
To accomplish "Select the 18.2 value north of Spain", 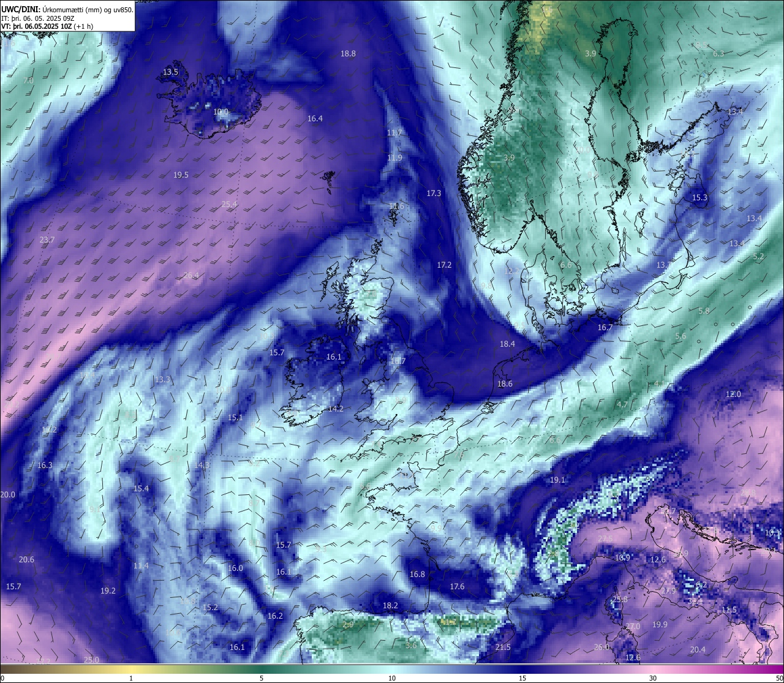I will (x=390, y=605).
